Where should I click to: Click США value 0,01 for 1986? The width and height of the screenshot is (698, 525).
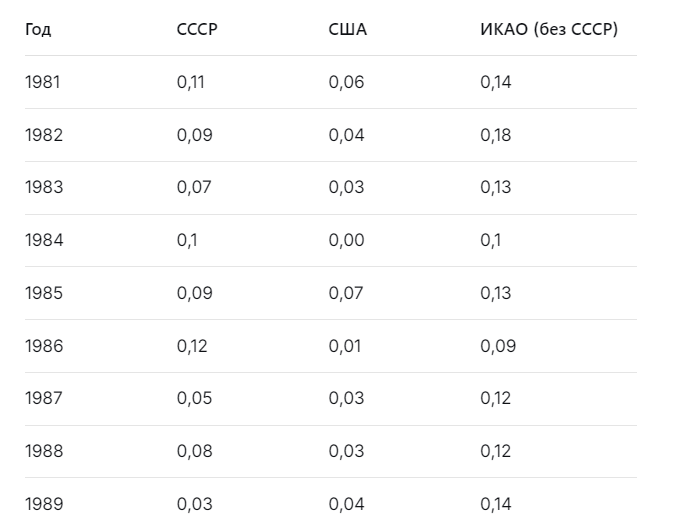[345, 346]
